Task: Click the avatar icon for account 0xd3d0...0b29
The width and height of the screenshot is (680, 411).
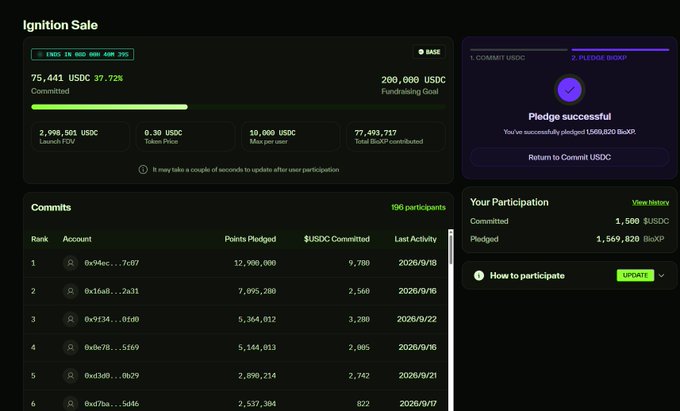Action: point(70,375)
